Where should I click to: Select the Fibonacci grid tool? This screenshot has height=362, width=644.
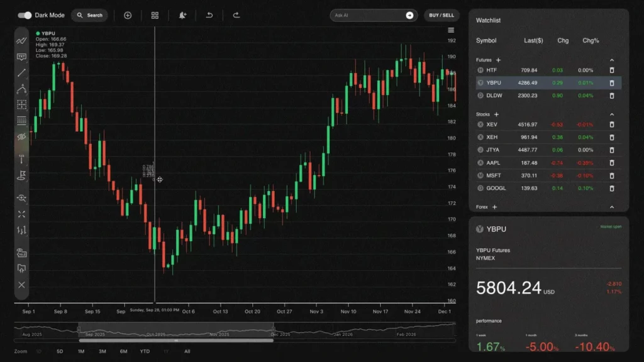click(x=21, y=105)
